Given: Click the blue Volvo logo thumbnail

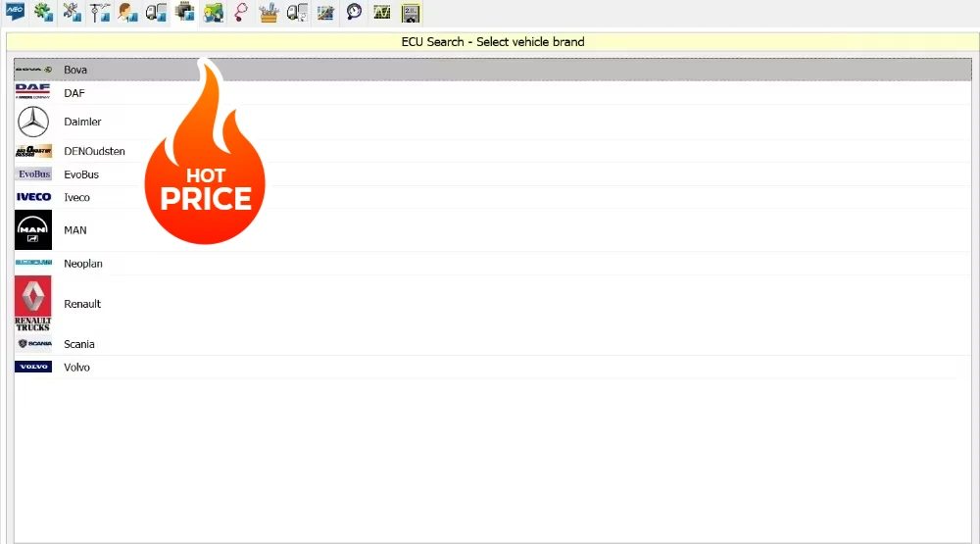Looking at the screenshot, I should pos(33,367).
